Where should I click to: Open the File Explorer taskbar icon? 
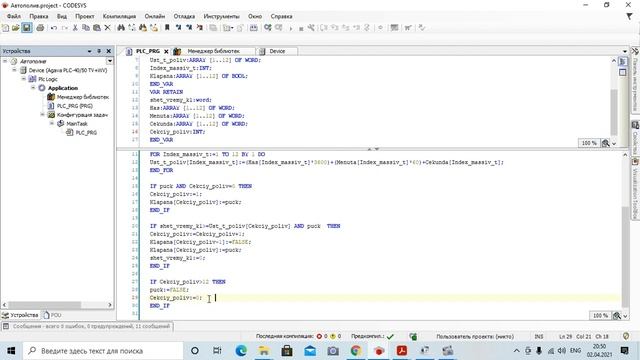[264, 351]
